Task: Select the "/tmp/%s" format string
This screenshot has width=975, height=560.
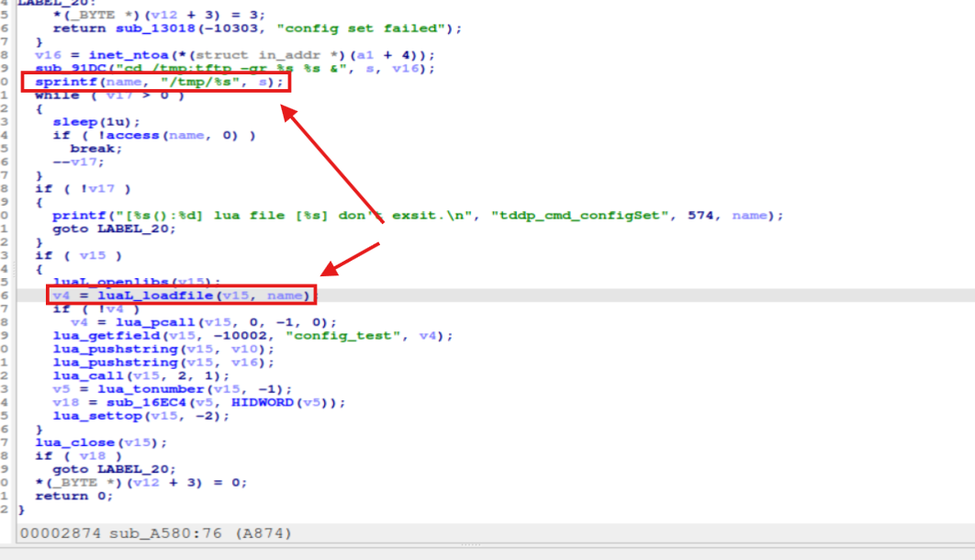Action: point(200,82)
